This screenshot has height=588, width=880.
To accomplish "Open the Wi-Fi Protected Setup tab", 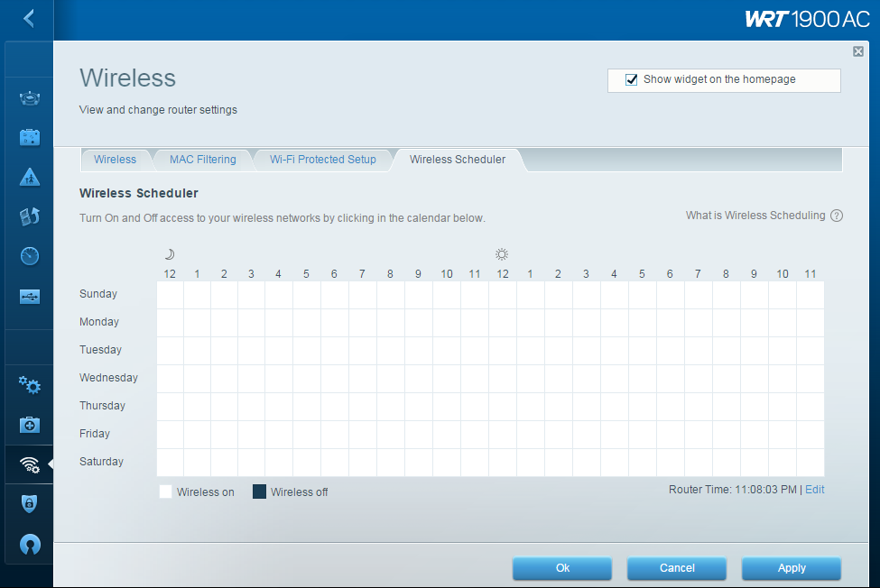I will tap(323, 160).
